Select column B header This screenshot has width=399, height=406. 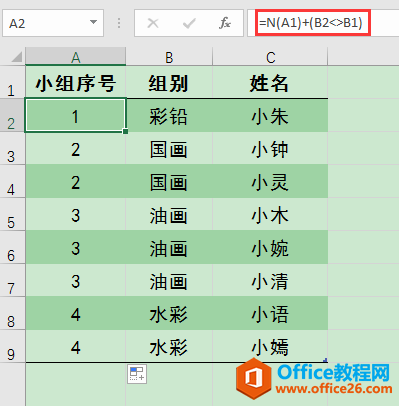pyautogui.click(x=169, y=56)
